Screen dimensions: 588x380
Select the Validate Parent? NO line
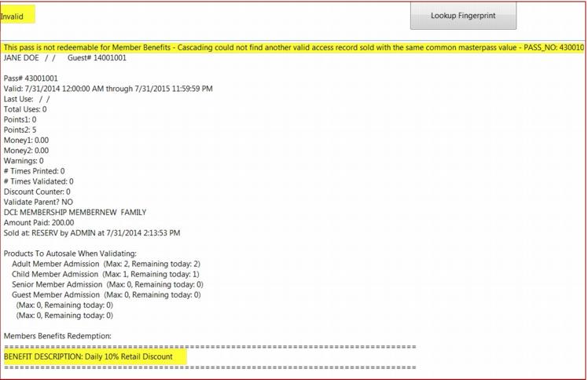pyautogui.click(x=39, y=202)
